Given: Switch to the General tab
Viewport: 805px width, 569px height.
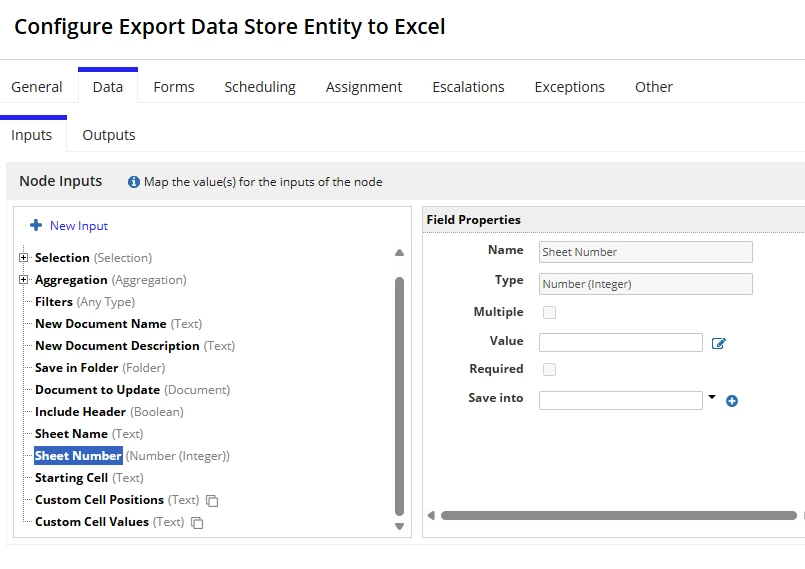Looking at the screenshot, I should pyautogui.click(x=36, y=87).
